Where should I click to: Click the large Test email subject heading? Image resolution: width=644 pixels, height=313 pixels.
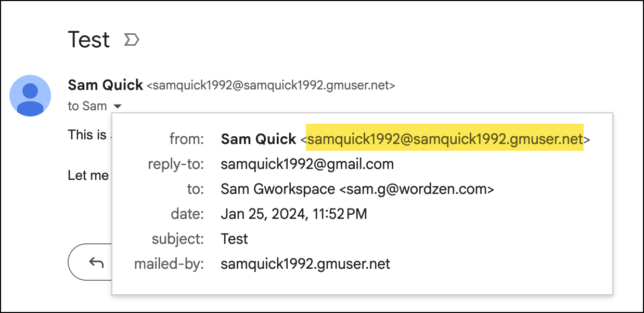[89, 40]
